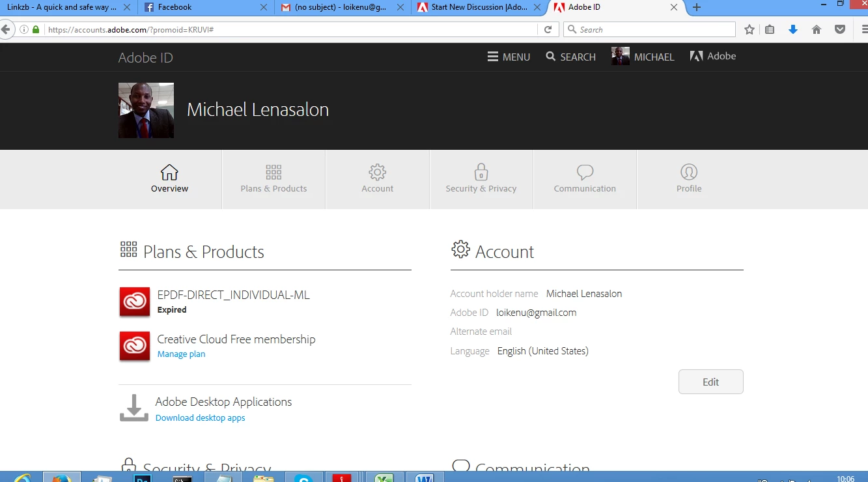
Task: Click the accounts.adobe.com address bar
Action: click(292, 29)
